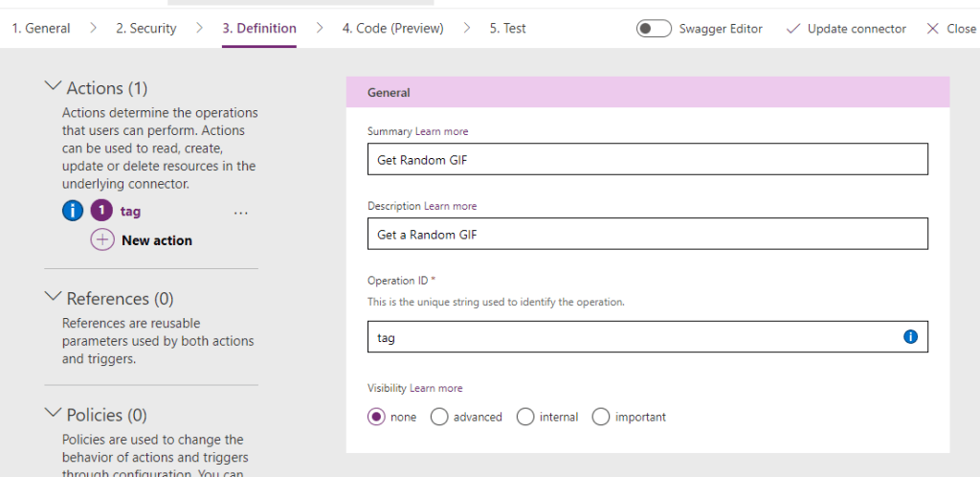Select the none visibility option
This screenshot has width=980, height=477.
tap(376, 417)
